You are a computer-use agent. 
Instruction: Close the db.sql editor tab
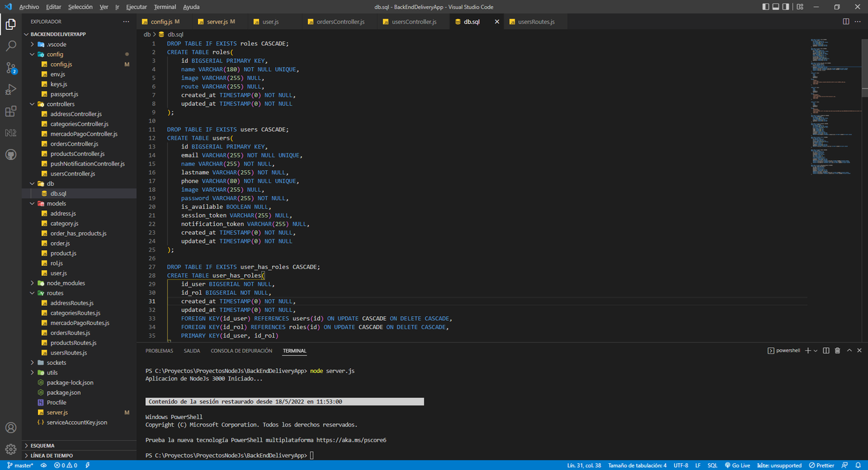[496, 22]
